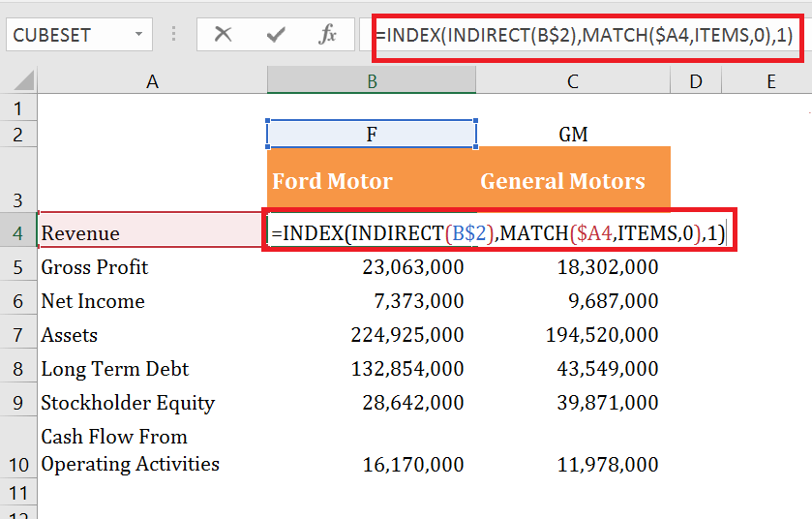Select row 3 header
The width and height of the screenshot is (812, 519).
pos(18,180)
